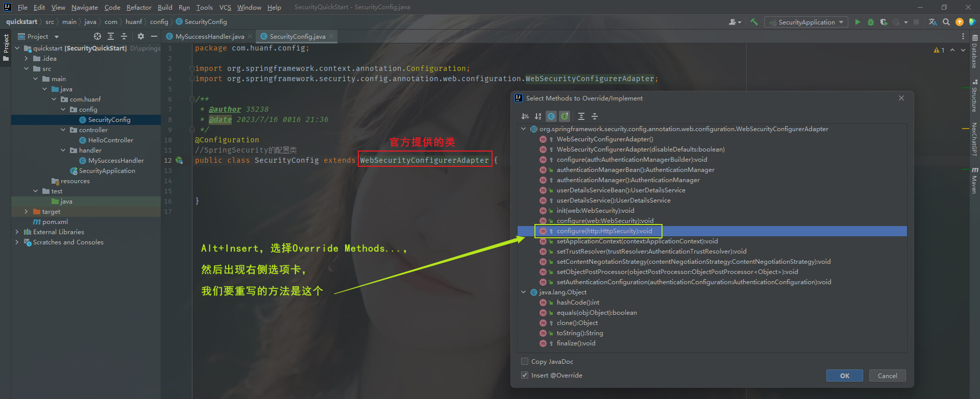Run SecurityApplication with the green play icon
This screenshot has width=980, height=399.
857,22
